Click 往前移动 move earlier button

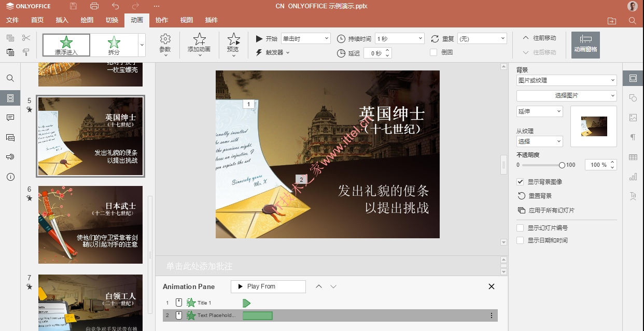tap(539, 38)
